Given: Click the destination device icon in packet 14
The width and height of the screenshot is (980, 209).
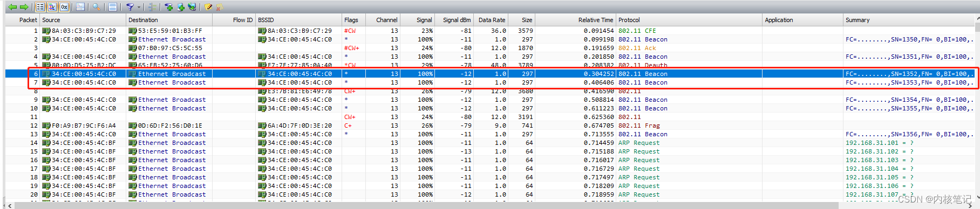Looking at the screenshot, I should point(133,143).
